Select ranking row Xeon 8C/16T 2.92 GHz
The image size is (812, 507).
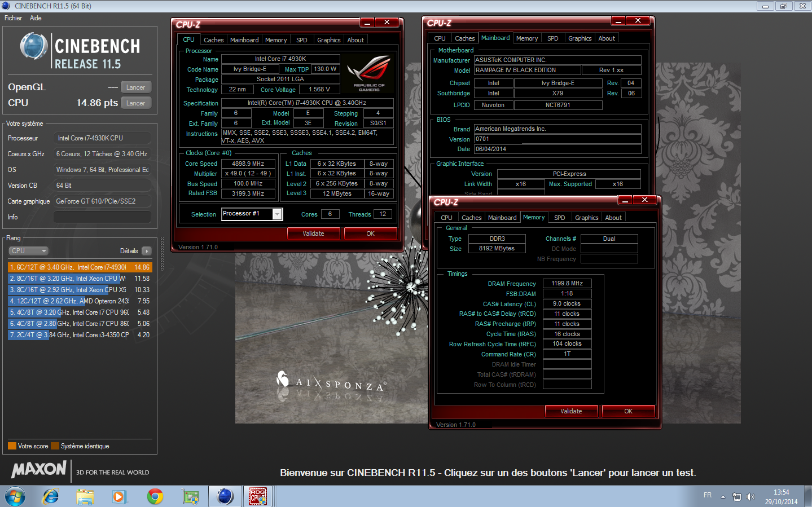coord(80,290)
